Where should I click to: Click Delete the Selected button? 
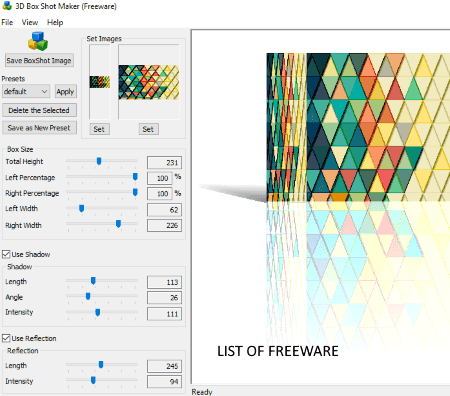coord(39,110)
